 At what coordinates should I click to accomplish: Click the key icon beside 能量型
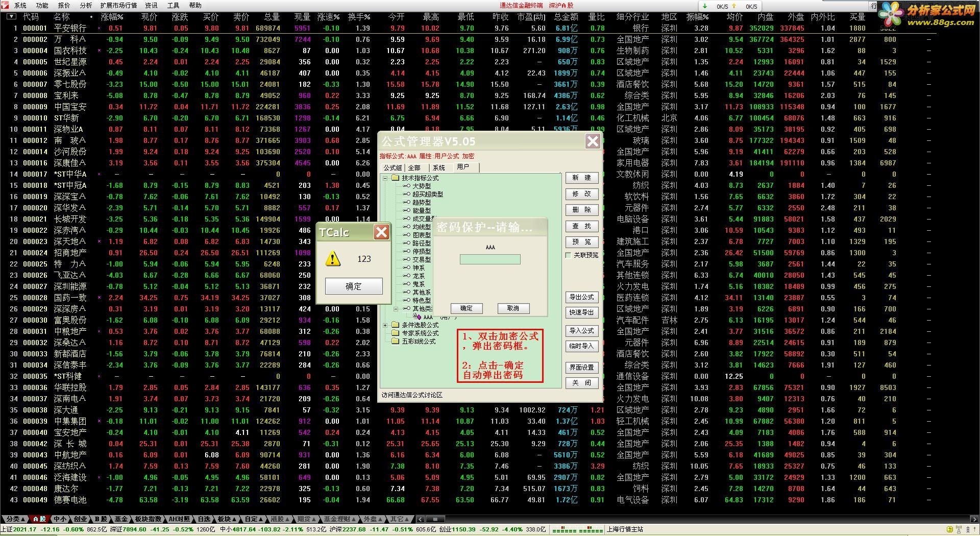click(407, 211)
